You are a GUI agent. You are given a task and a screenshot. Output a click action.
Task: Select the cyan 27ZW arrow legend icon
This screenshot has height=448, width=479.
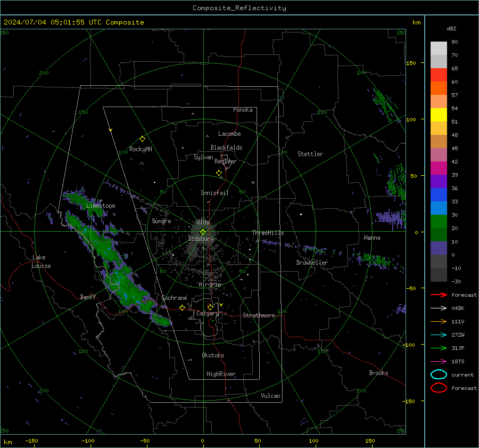[439, 335]
